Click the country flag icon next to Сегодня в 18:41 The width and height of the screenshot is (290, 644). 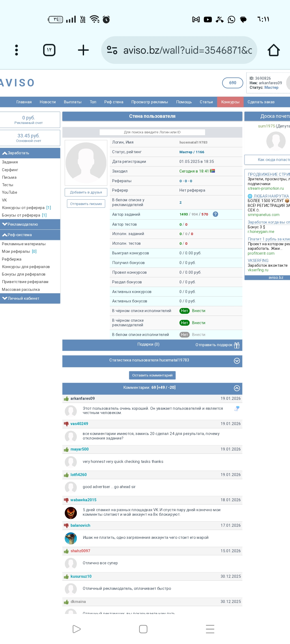212,171
